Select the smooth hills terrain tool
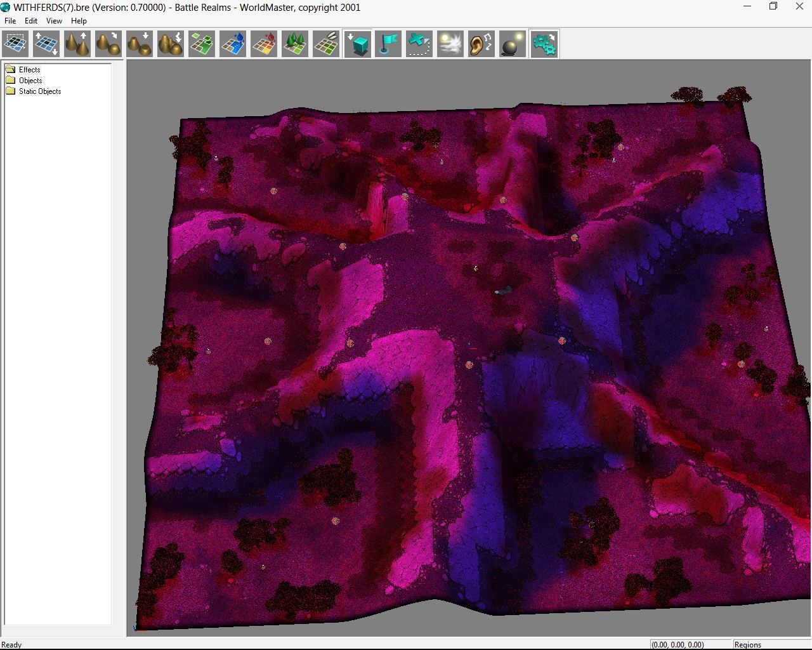Screen dimensions: 812x650 (108, 44)
